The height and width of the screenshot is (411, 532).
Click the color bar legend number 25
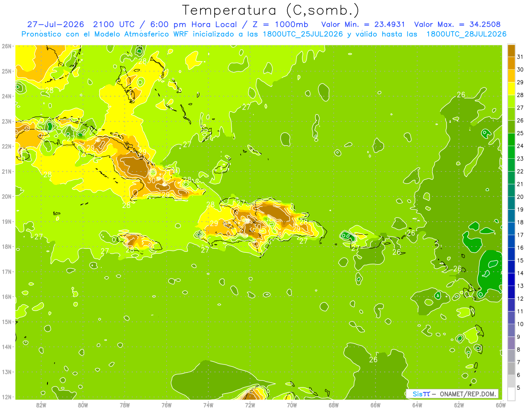520,133
